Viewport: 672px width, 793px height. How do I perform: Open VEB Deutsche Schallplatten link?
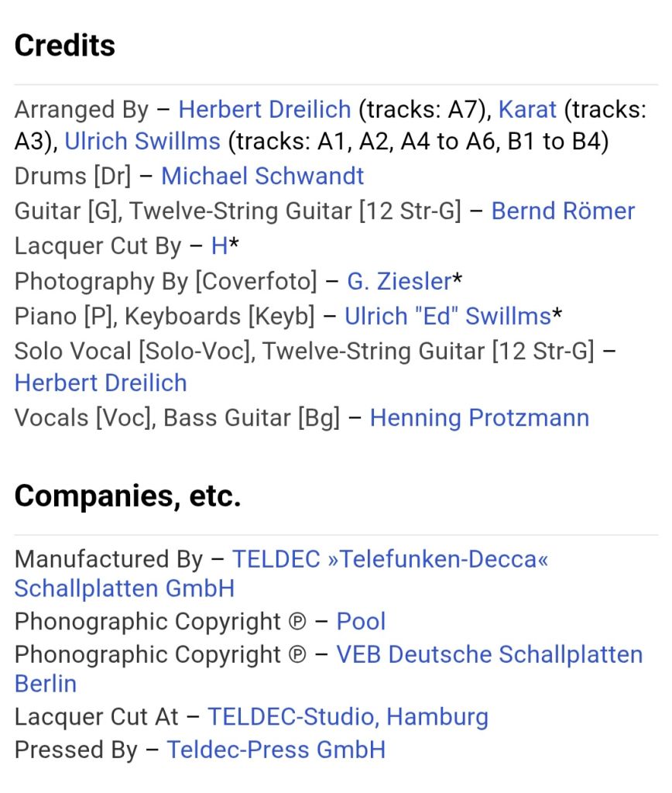489,654
